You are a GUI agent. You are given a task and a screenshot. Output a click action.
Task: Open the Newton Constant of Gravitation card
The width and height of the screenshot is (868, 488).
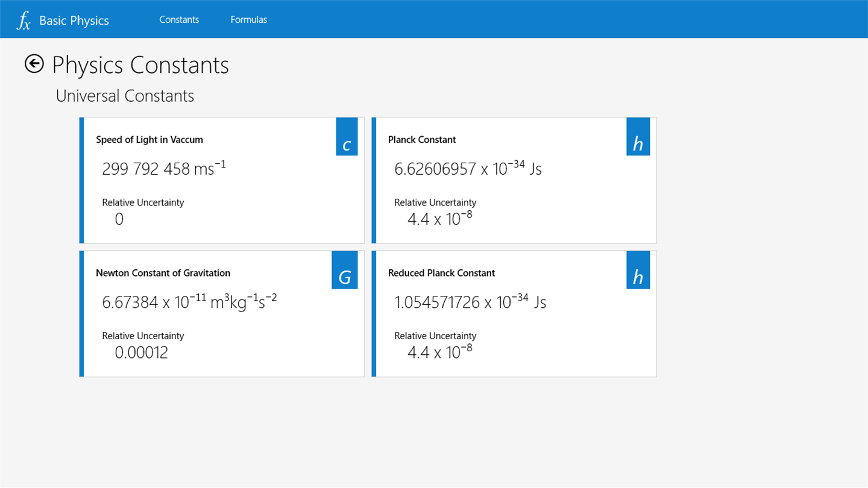pos(222,314)
